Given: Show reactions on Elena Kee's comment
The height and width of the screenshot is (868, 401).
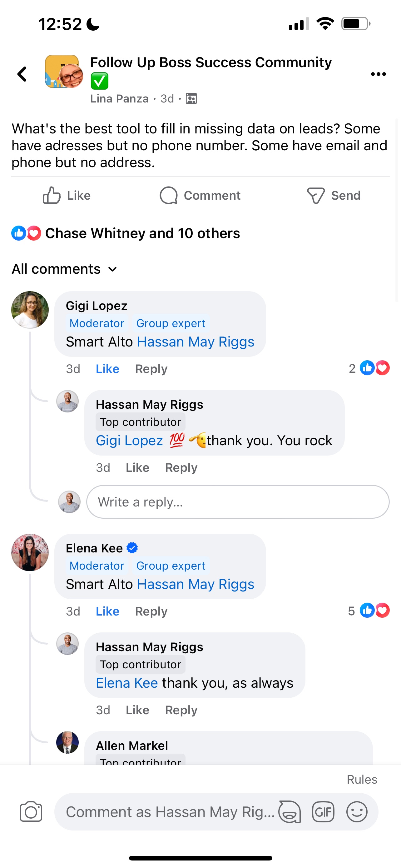Looking at the screenshot, I should tap(369, 611).
